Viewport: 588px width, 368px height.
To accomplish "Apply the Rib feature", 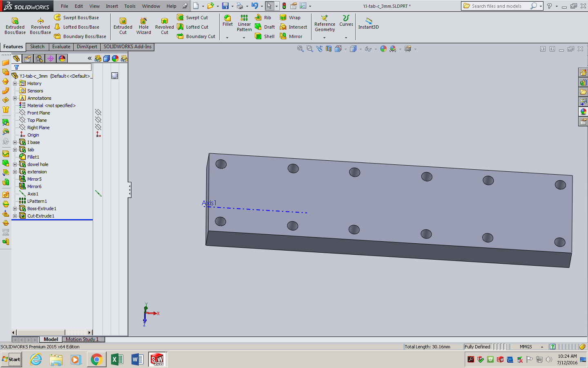I will click(x=263, y=18).
